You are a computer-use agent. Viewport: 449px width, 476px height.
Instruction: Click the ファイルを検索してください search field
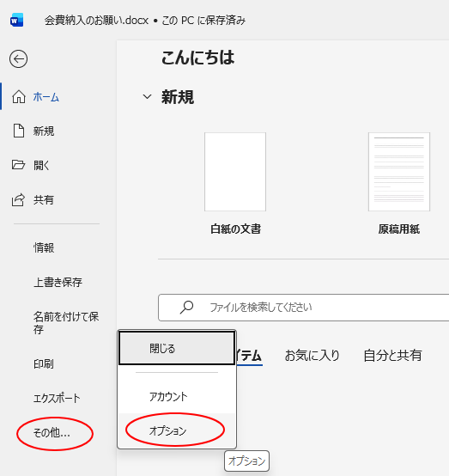point(303,308)
